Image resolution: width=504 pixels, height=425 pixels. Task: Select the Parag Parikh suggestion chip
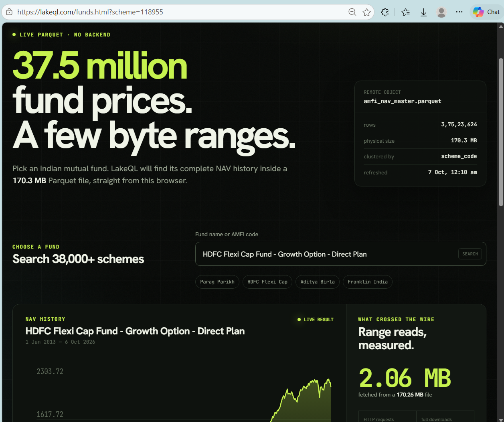217,282
